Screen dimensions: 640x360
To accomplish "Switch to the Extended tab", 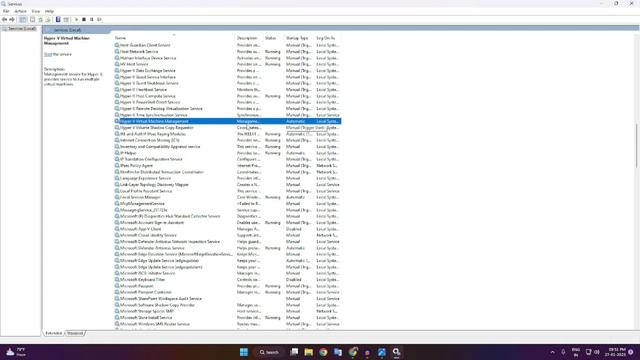I will pos(53,333).
